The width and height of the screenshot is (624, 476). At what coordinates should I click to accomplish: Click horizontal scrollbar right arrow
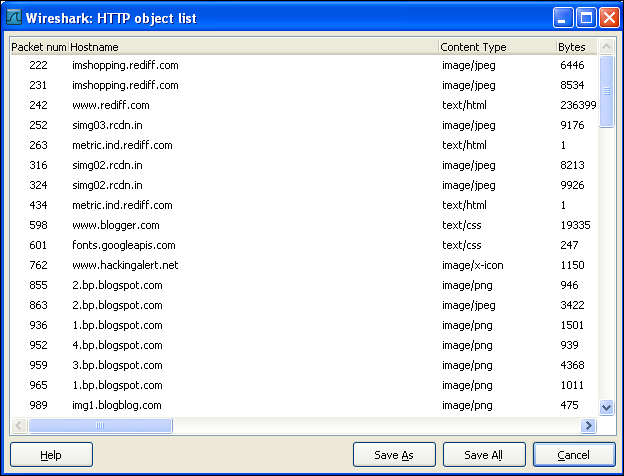(x=588, y=425)
